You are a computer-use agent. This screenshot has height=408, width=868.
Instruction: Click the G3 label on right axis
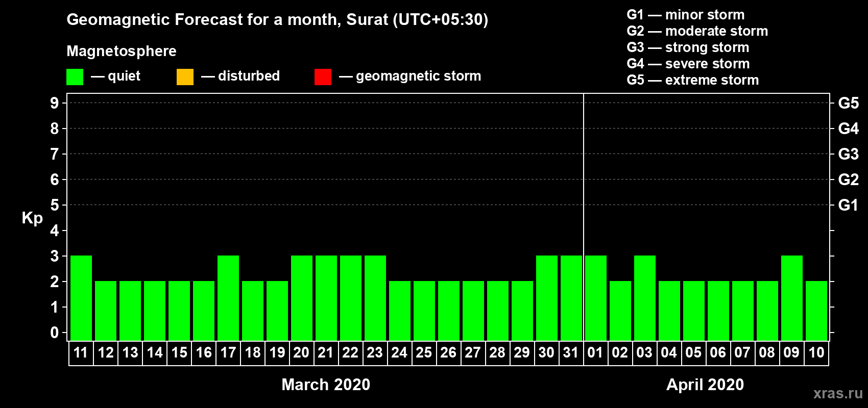click(848, 154)
